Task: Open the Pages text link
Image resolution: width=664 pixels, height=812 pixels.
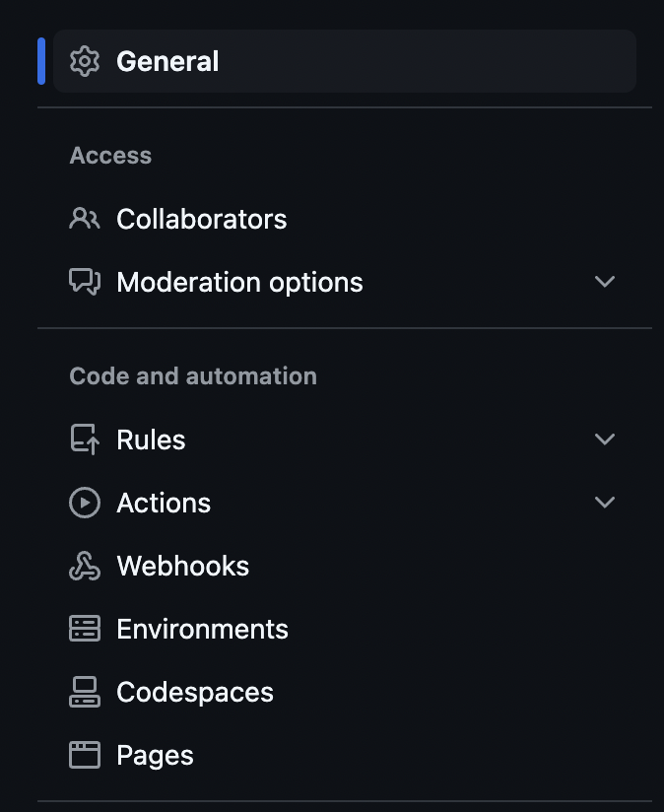Action: [x=155, y=755]
